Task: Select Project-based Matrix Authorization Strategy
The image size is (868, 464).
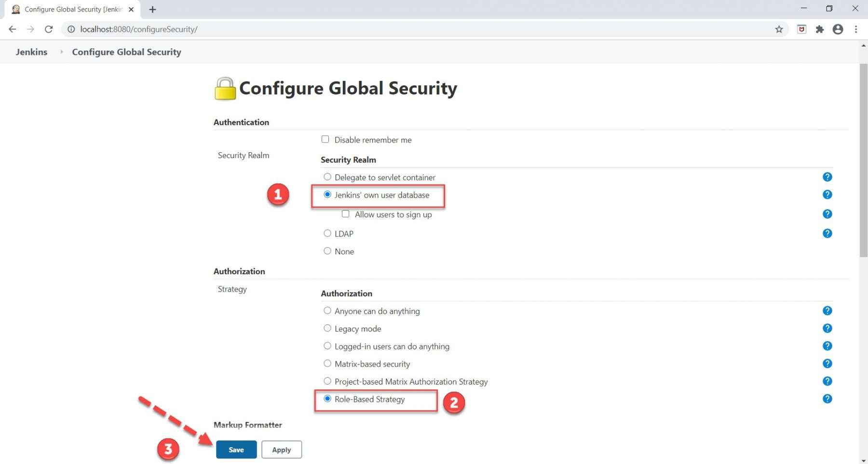Action: point(327,381)
